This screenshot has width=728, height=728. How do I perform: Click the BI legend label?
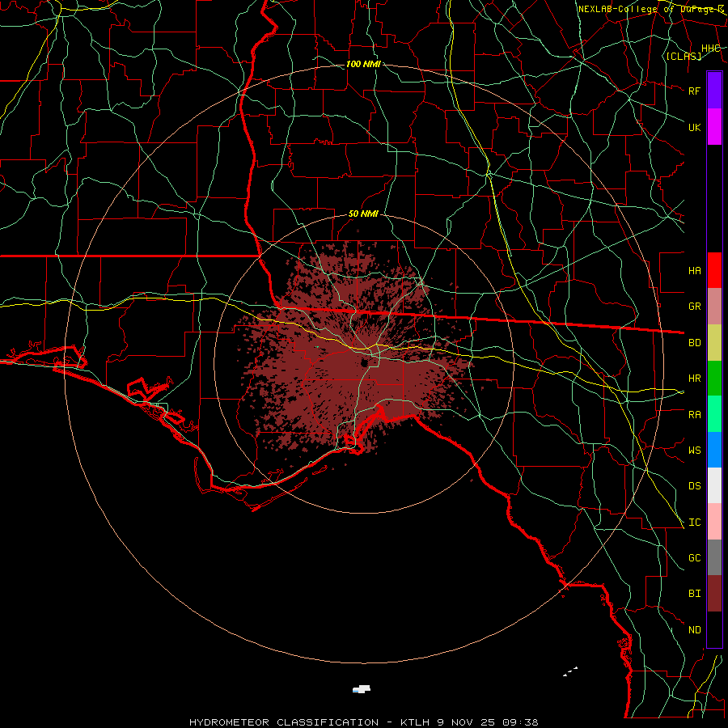coord(695,594)
